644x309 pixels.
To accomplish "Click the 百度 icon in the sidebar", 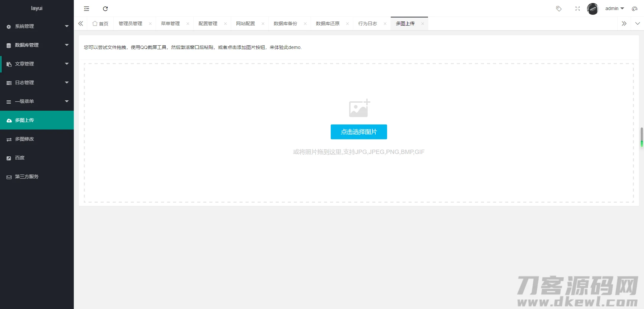I will click(x=9, y=158).
